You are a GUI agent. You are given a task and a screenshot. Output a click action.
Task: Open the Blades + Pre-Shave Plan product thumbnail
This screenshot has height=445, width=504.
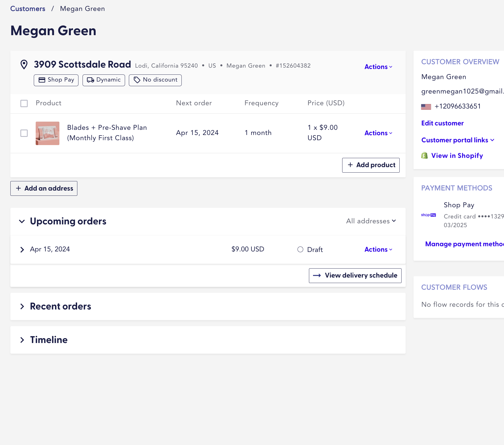pyautogui.click(x=47, y=133)
